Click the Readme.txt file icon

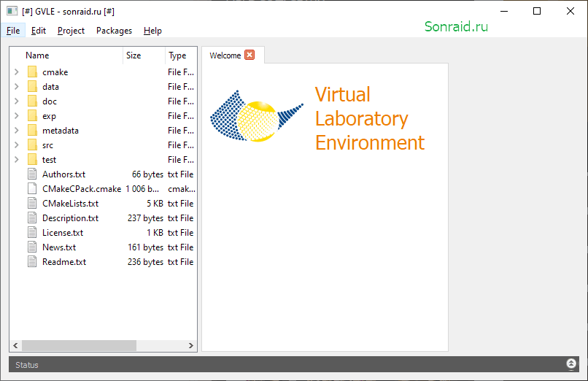(x=32, y=262)
